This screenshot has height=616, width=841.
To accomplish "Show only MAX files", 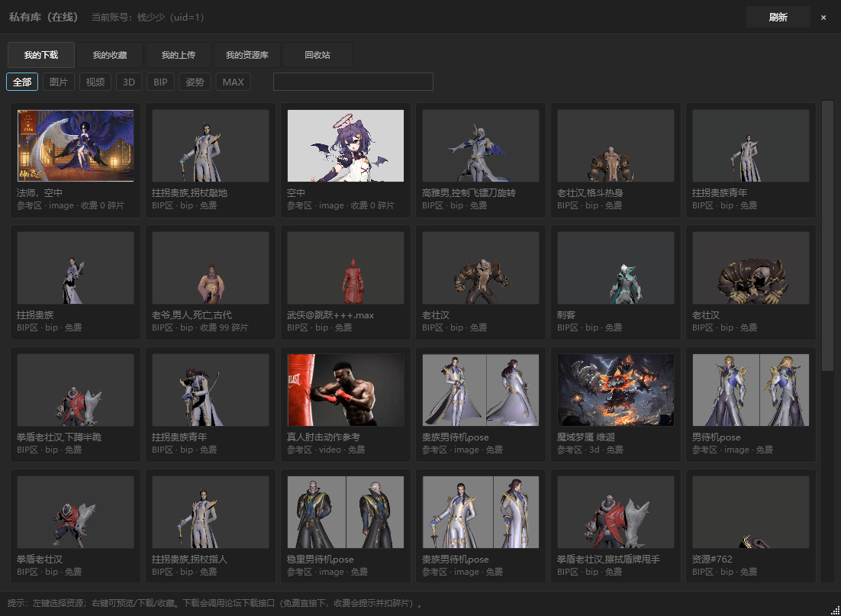I will pyautogui.click(x=234, y=82).
